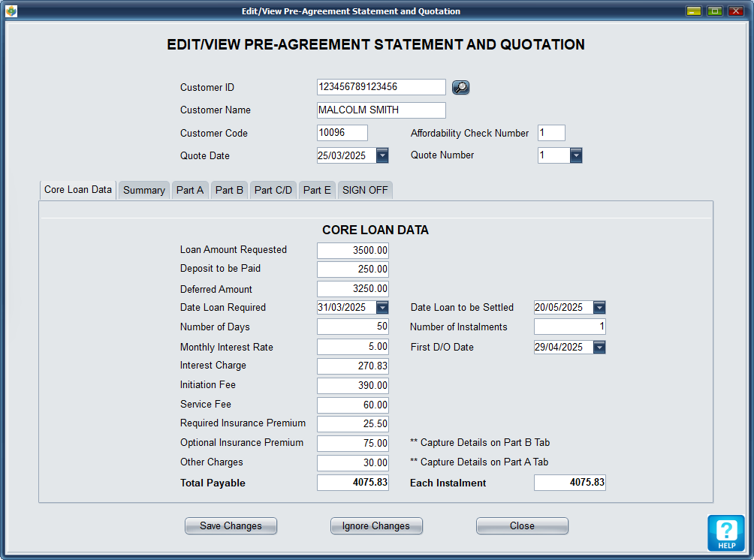754x560 pixels.
Task: Expand Date Loan to be Settled dropdown
Action: coord(599,307)
